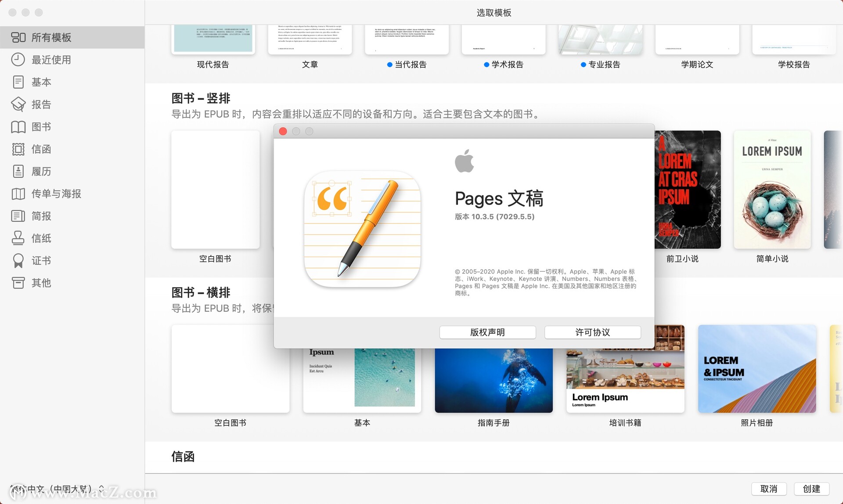Click the rubber stamp icon beside 信纸
Viewport: 843px width, 504px height.
click(18, 238)
